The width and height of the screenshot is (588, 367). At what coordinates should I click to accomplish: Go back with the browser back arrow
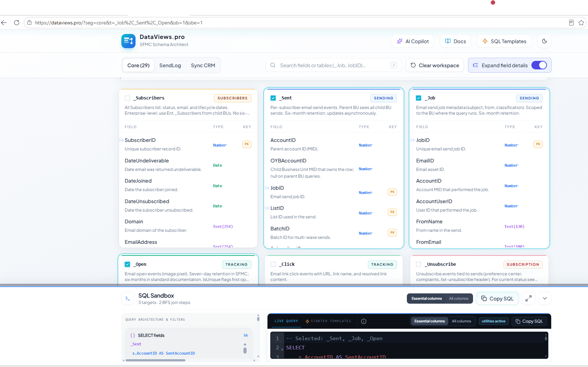coord(4,23)
